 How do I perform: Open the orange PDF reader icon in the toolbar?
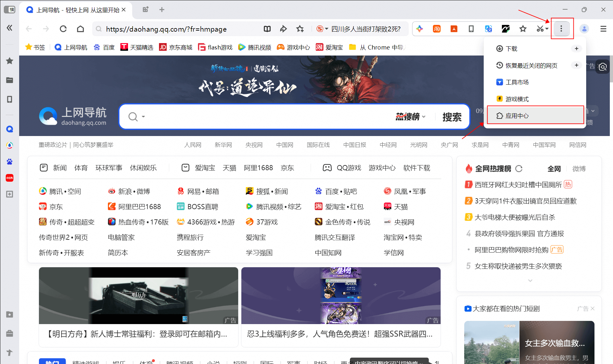(x=454, y=29)
